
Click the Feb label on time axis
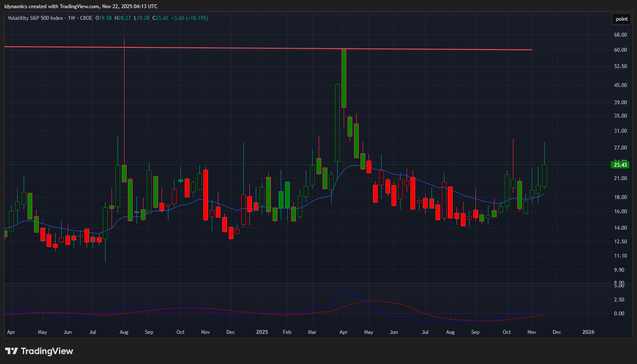click(x=287, y=332)
